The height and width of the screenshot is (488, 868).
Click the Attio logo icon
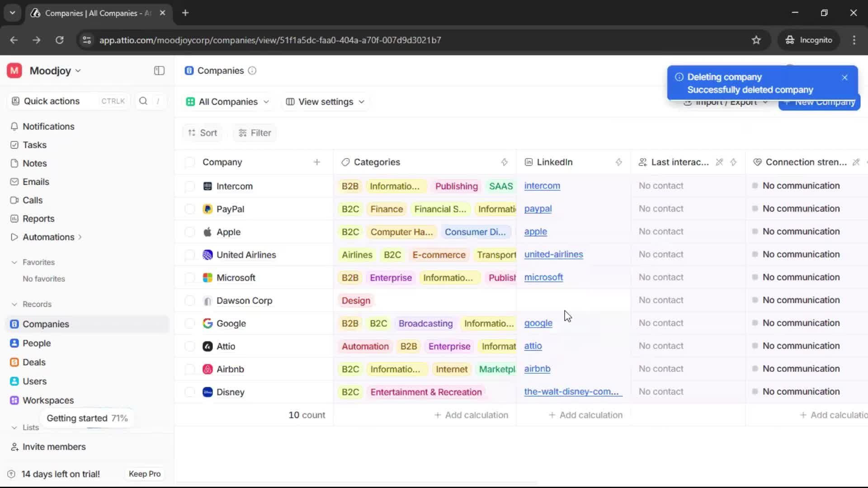(208, 347)
